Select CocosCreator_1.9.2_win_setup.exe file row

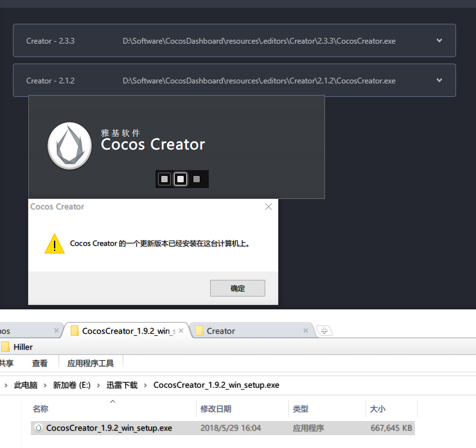[222, 427]
